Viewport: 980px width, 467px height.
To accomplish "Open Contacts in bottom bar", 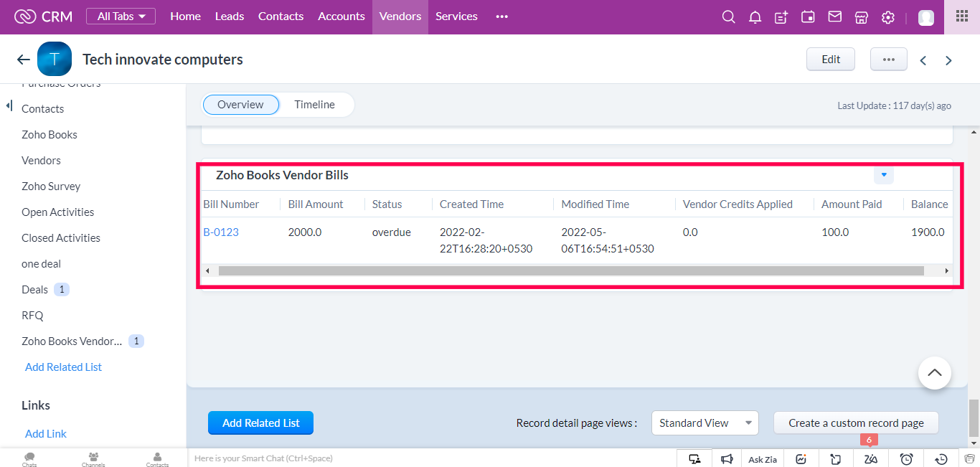I will tap(157, 459).
